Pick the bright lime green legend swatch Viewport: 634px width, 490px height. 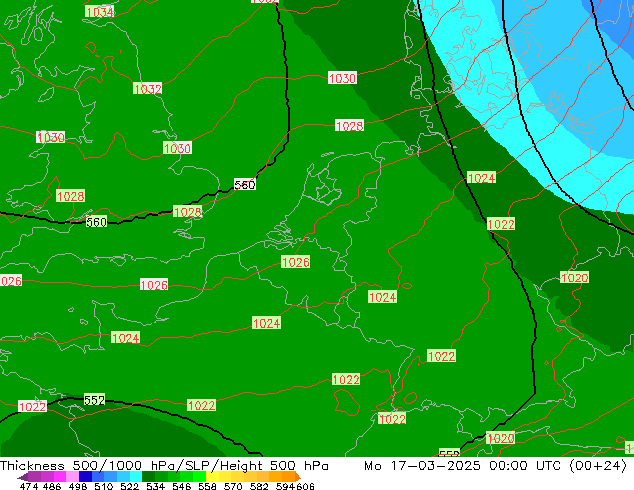(199, 476)
